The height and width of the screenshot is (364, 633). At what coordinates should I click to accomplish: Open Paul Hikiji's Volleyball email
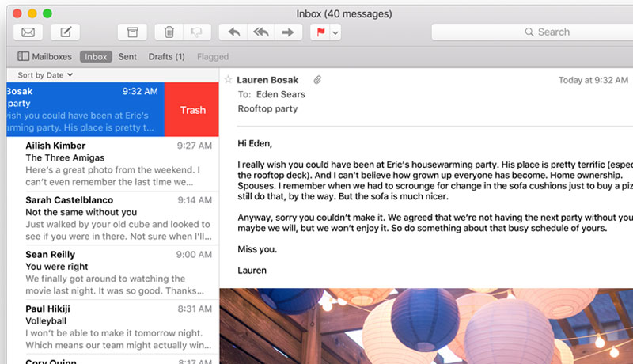click(113, 327)
